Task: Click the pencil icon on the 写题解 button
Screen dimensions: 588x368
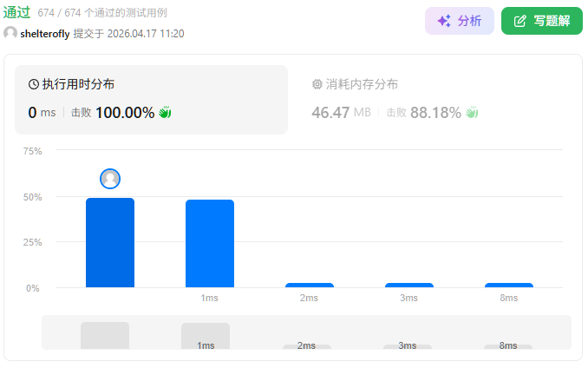Action: coord(520,21)
